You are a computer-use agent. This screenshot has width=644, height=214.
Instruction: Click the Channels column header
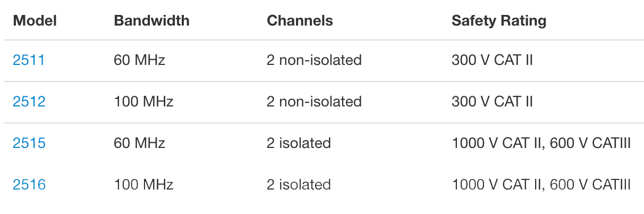(x=300, y=21)
